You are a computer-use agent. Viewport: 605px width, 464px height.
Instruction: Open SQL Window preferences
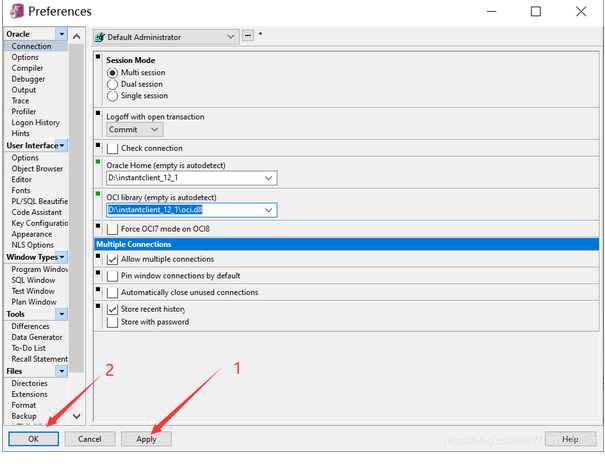pos(33,280)
